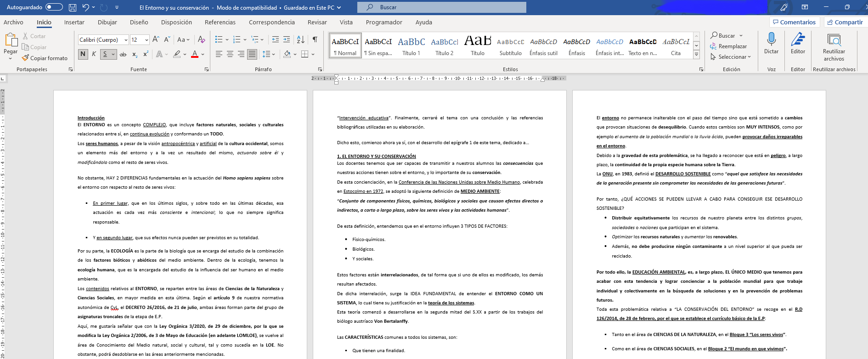Toggle the Autoguardado switch
Image resolution: width=868 pixels, height=359 pixels.
click(x=54, y=7)
